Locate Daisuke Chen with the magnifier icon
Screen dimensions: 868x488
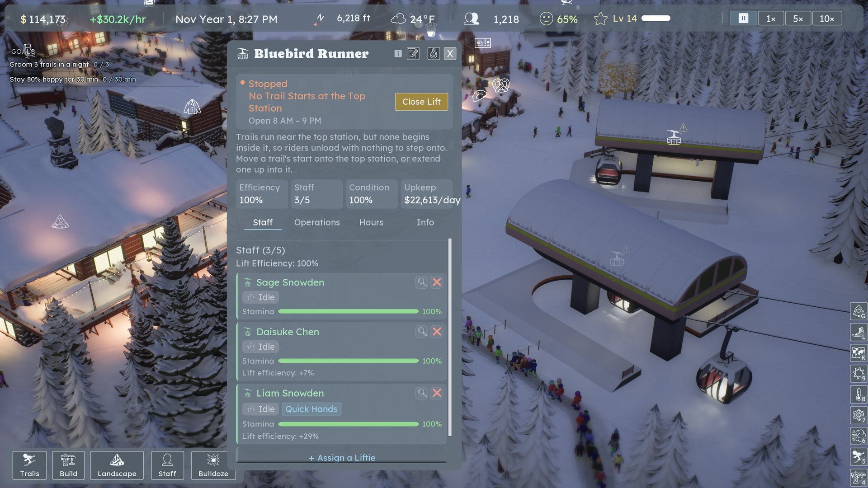pos(422,332)
